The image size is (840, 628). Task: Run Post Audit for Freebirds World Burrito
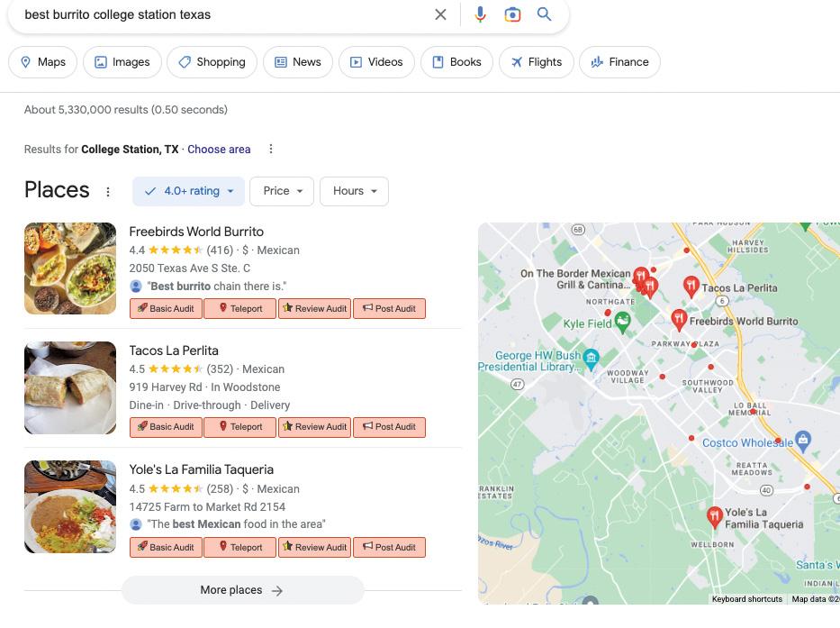390,309
